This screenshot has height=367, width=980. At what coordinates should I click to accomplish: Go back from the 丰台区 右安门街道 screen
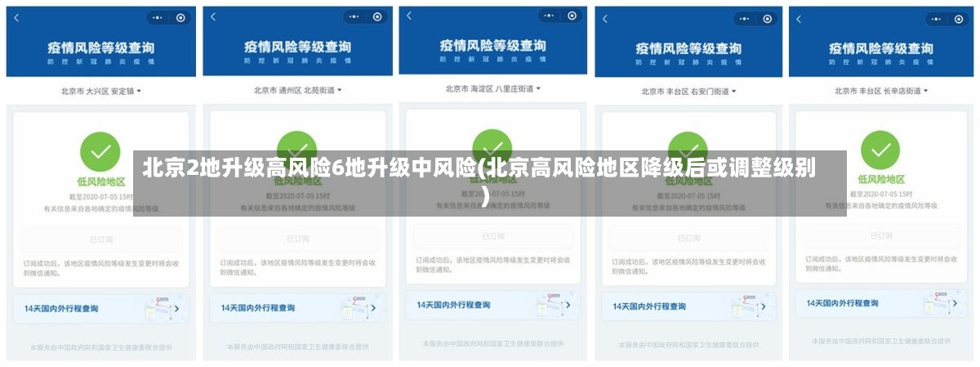click(x=605, y=17)
